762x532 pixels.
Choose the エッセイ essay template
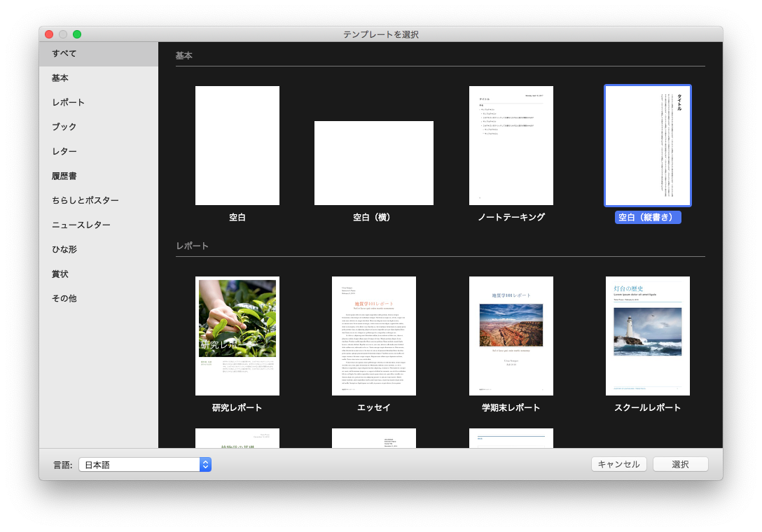[x=373, y=335]
